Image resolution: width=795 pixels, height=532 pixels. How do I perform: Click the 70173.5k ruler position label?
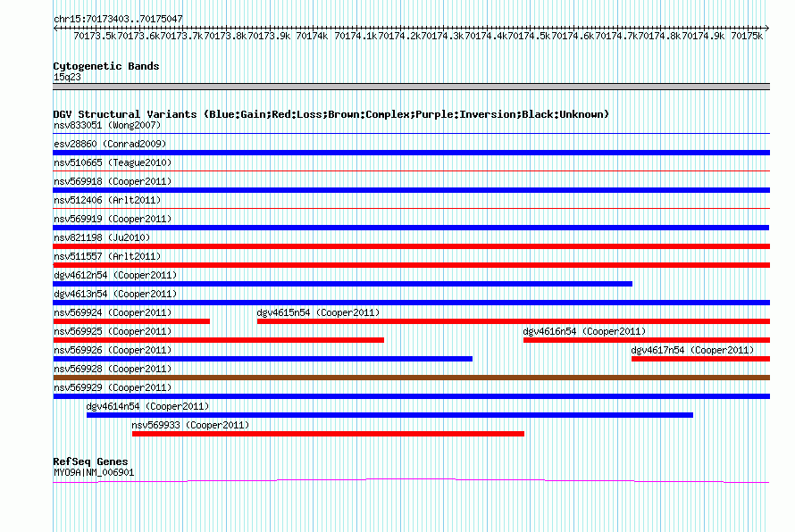click(x=96, y=36)
